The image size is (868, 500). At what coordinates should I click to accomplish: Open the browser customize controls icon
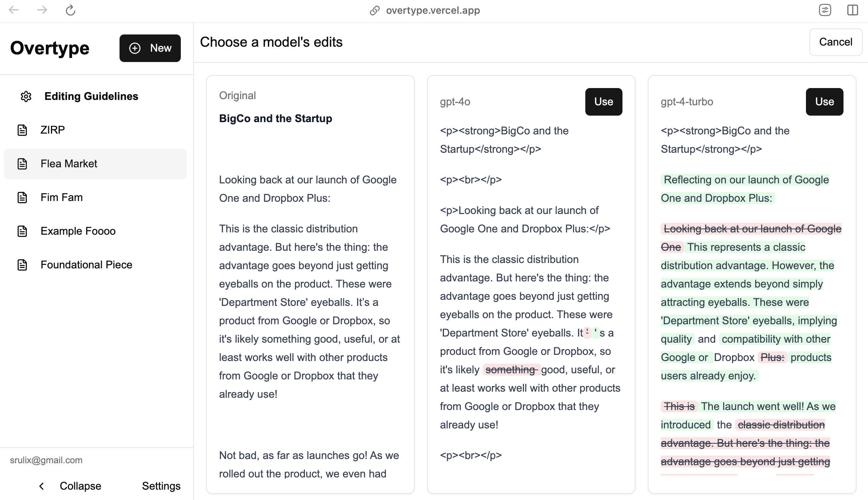pyautogui.click(x=825, y=10)
